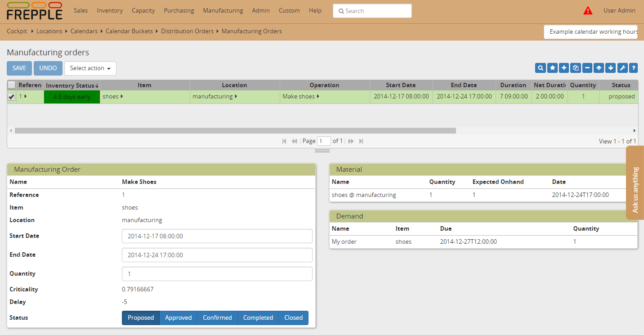Click the search/filter magnifier icon in grid toolbar
This screenshot has height=335, width=644.
coord(540,68)
